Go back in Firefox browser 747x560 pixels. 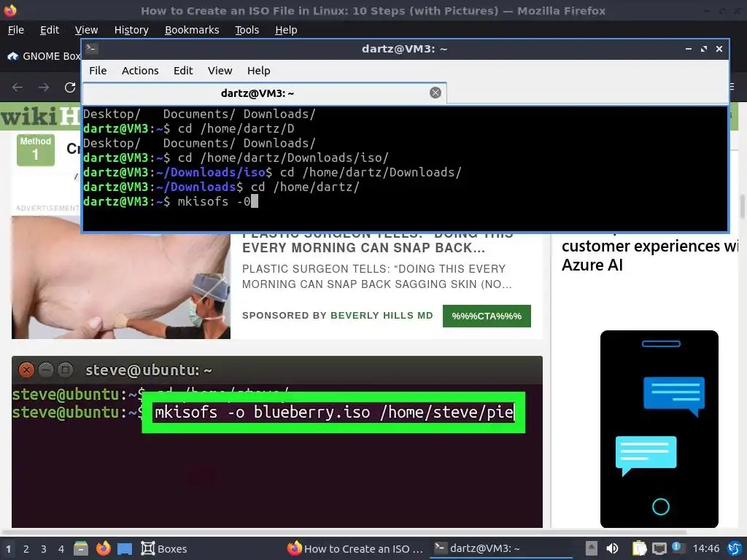18,87
